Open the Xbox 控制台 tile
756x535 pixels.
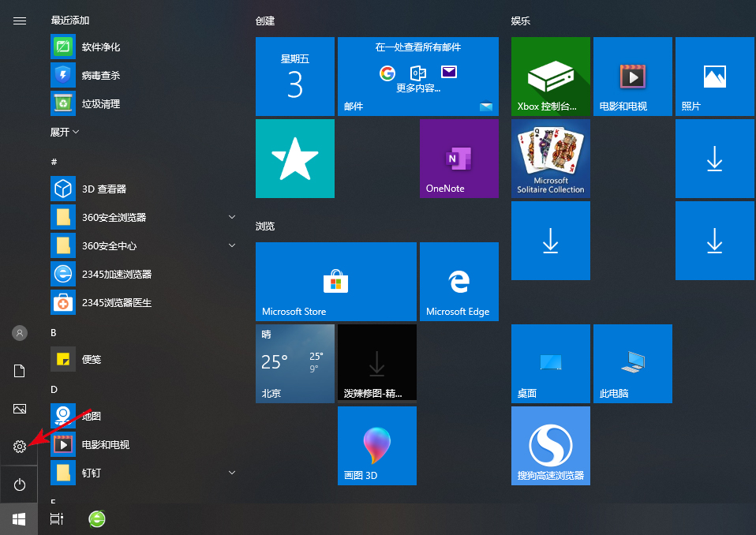tap(551, 77)
